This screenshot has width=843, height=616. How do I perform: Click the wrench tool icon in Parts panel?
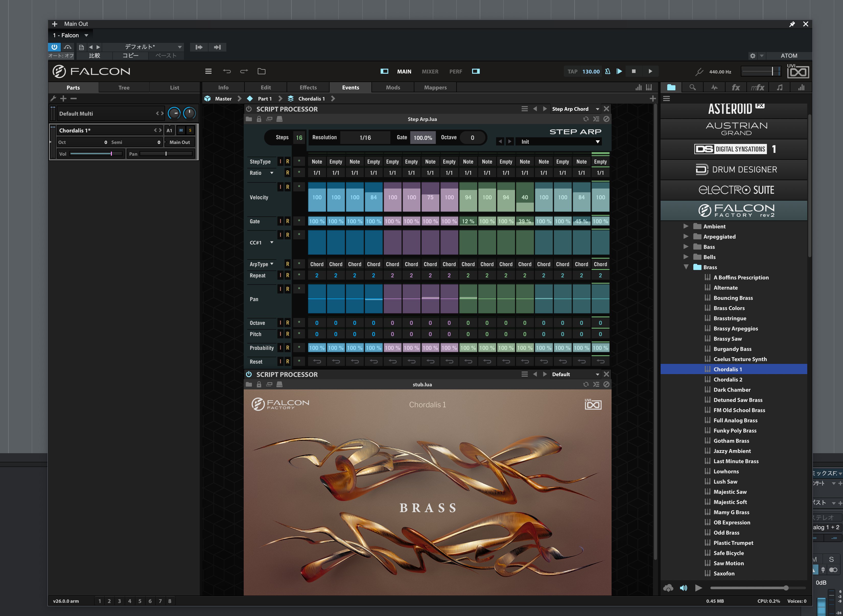pos(53,98)
